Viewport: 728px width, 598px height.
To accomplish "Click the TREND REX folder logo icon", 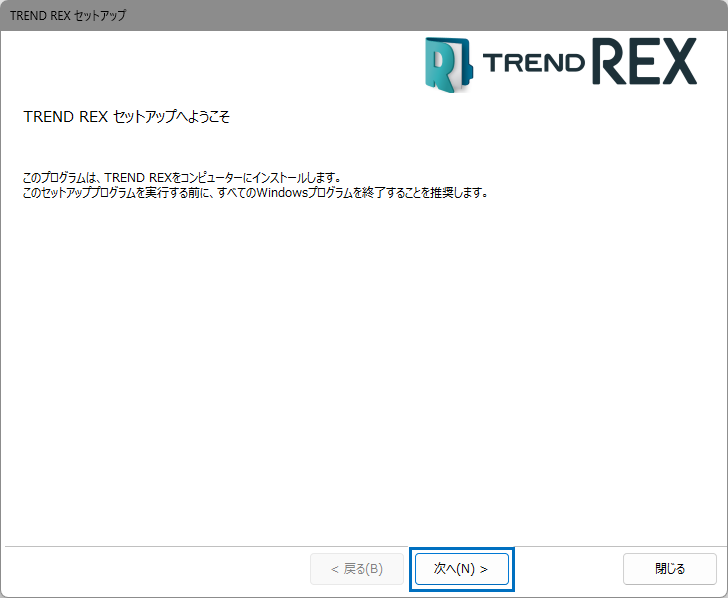I will pos(448,65).
